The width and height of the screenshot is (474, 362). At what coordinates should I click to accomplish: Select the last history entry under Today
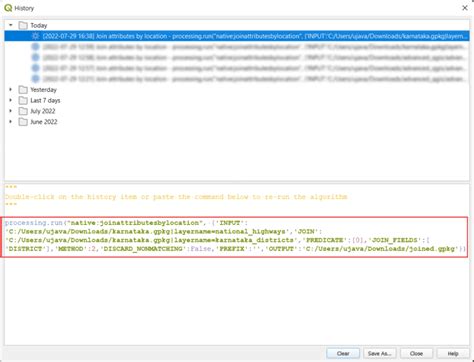tap(237, 79)
